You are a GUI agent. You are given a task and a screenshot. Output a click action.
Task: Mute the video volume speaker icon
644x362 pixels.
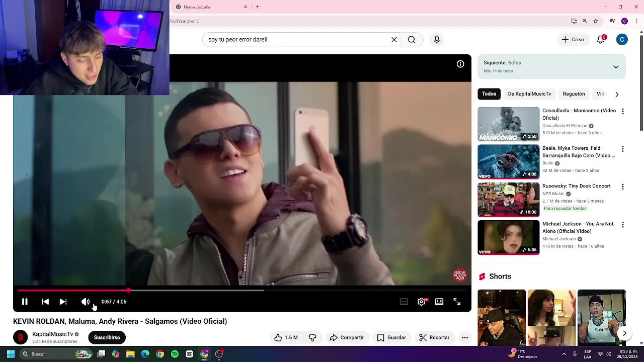click(x=85, y=302)
